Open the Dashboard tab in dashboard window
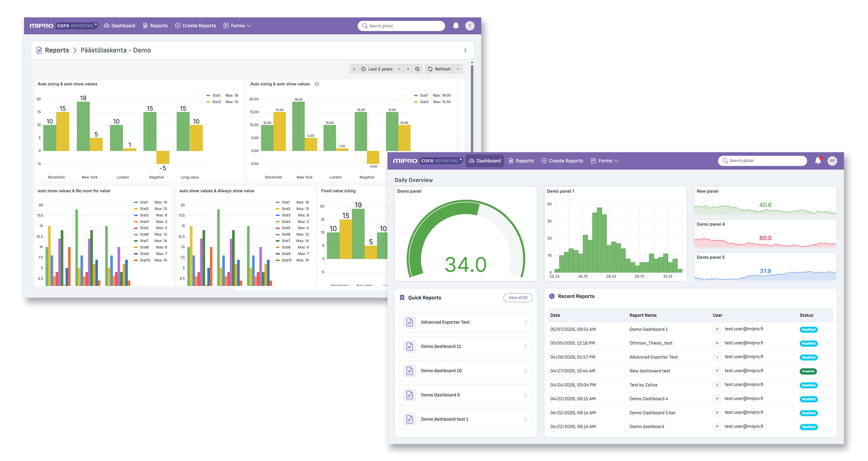This screenshot has width=868, height=461. click(485, 161)
